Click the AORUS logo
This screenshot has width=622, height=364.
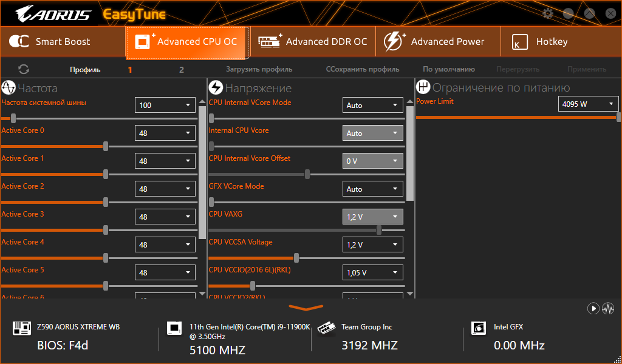[53, 14]
